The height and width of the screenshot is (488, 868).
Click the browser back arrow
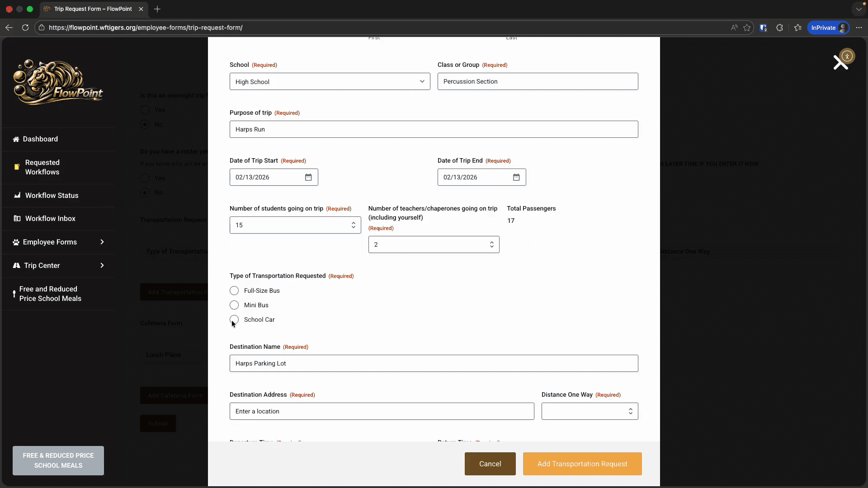9,28
